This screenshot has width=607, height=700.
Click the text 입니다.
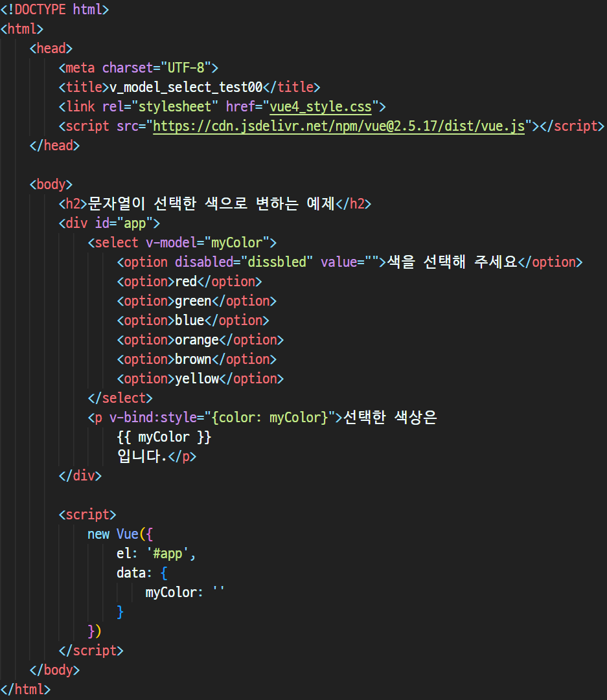point(142,457)
